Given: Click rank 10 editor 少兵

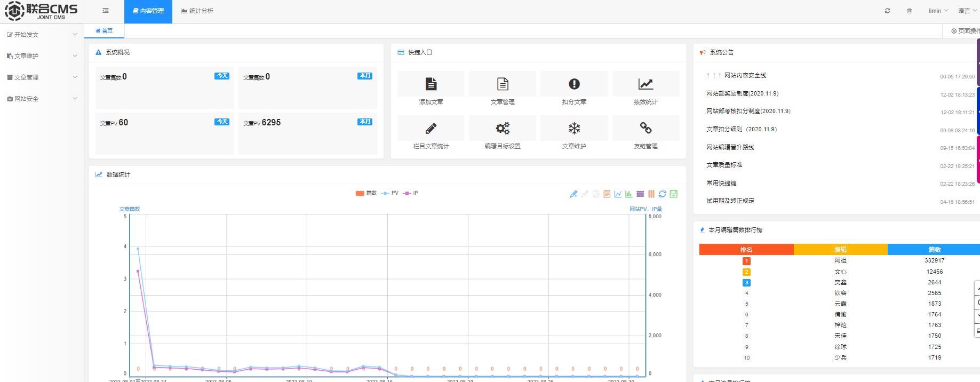Looking at the screenshot, I should click(841, 357).
